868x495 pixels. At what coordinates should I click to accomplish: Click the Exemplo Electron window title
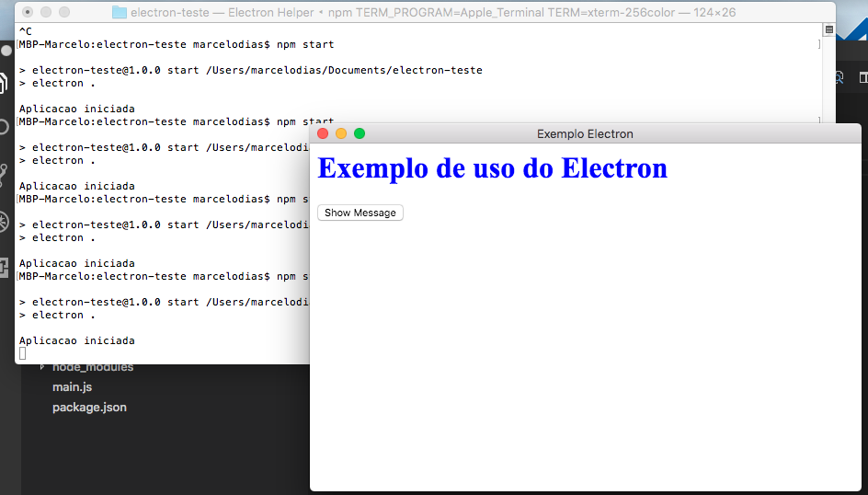pyautogui.click(x=585, y=134)
